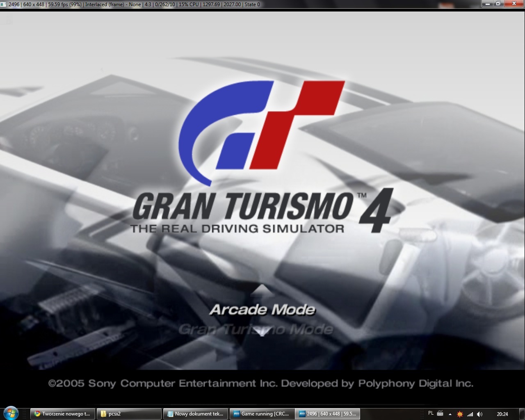Close the PCSX2 game window
Screen dimensions: 525x420
point(514,4)
